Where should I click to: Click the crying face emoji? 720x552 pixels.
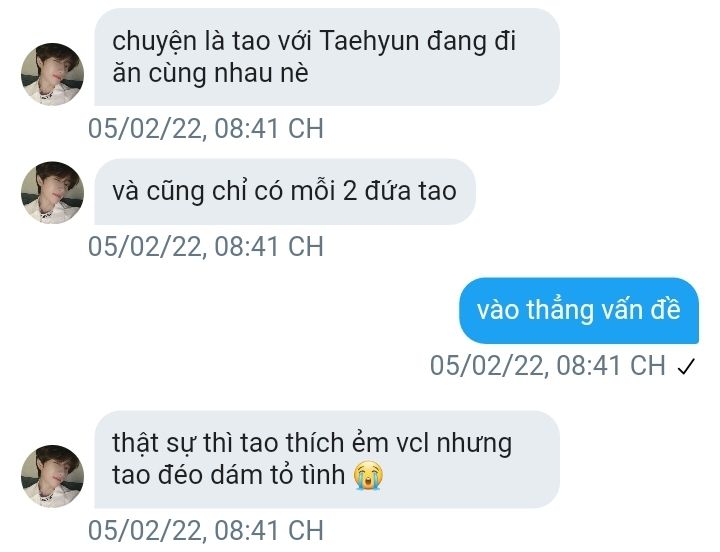pyautogui.click(x=368, y=476)
